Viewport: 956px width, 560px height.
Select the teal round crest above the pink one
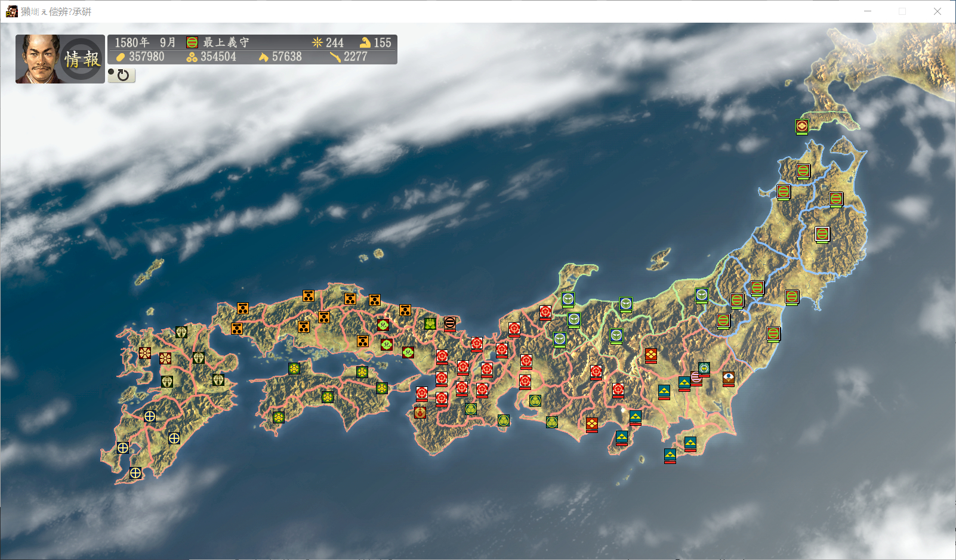coord(704,369)
